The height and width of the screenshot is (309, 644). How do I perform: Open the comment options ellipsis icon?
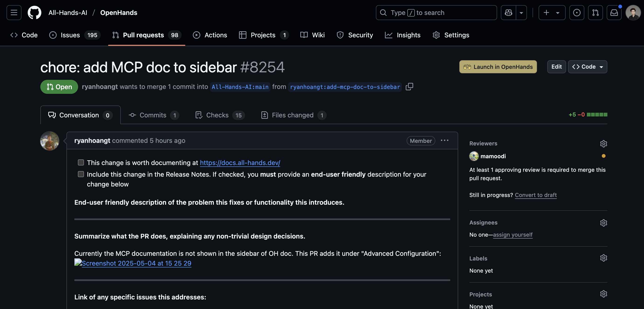(x=444, y=141)
